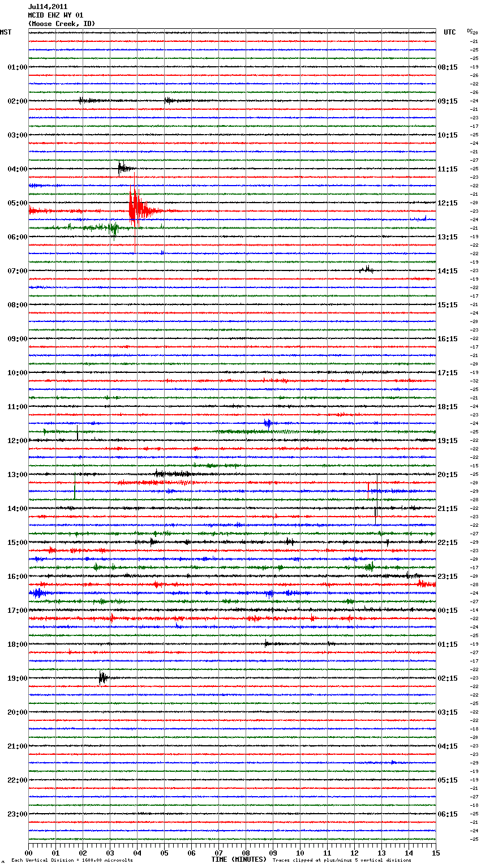Click the TIME (MINUTES) axis title
The height and width of the screenshot is (868, 481).
click(239, 860)
